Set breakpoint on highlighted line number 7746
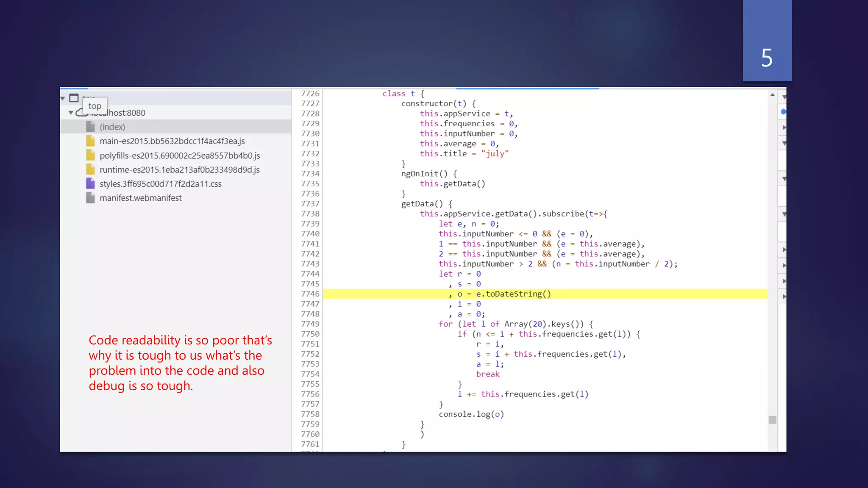This screenshot has height=488, width=868. pos(310,294)
